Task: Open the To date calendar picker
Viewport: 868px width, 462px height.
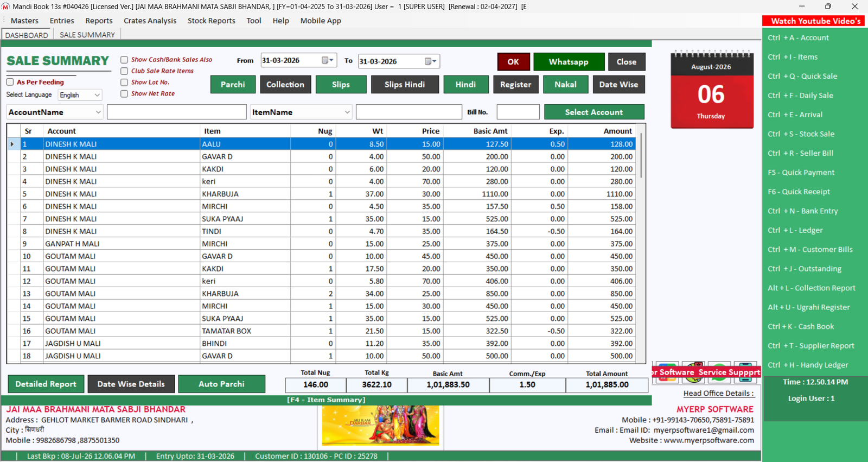Action: [430, 61]
